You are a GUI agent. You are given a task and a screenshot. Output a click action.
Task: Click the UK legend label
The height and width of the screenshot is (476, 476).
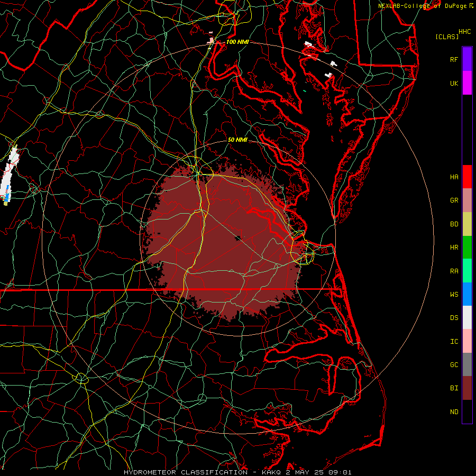click(x=454, y=83)
